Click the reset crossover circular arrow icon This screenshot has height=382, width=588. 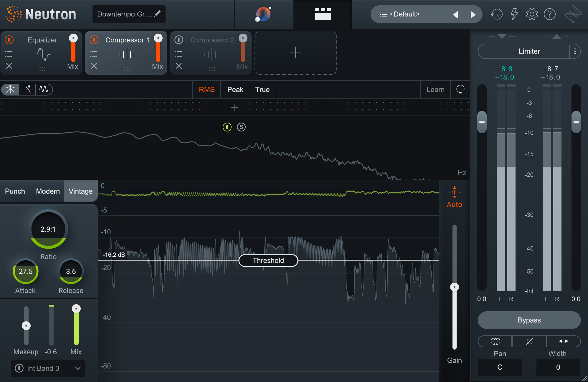[460, 90]
